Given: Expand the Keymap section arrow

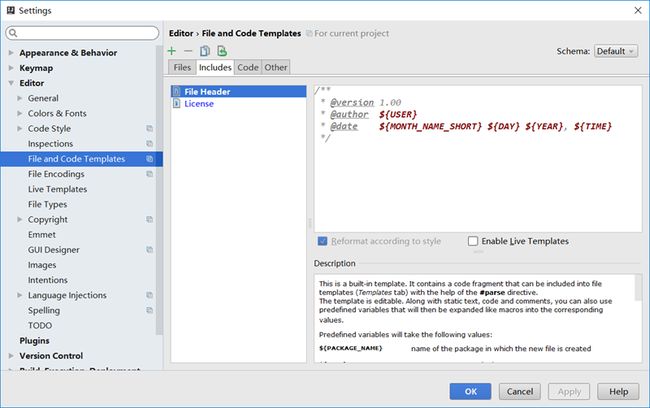Looking at the screenshot, I should tap(11, 68).
